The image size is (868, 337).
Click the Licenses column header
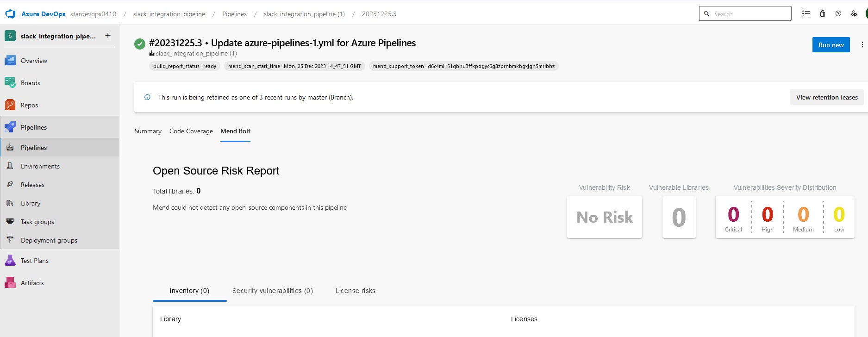pos(524,319)
